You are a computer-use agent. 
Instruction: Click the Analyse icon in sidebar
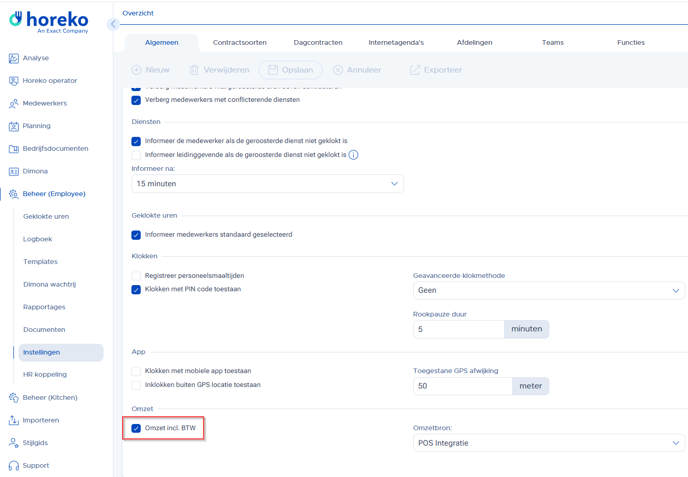point(13,58)
